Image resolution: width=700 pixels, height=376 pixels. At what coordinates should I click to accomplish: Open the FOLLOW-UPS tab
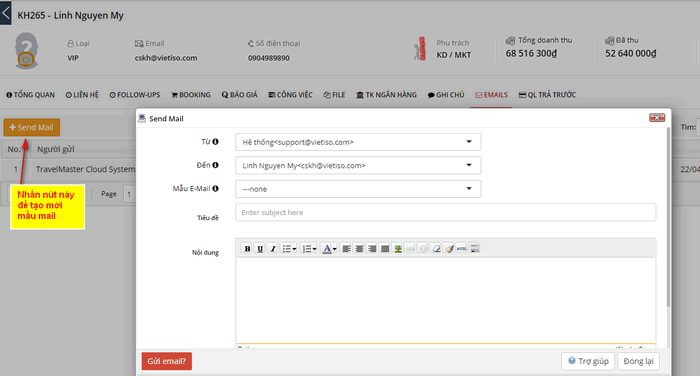[135, 95]
